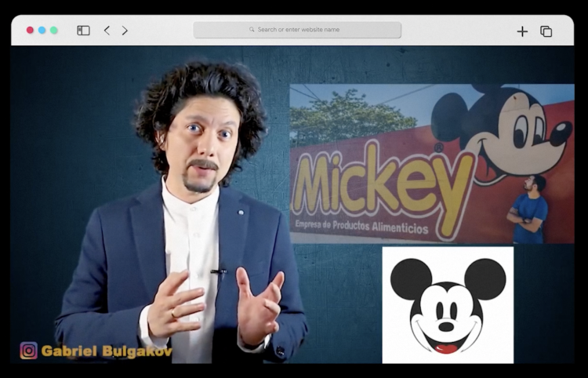Show the tab overview icon

tap(546, 31)
